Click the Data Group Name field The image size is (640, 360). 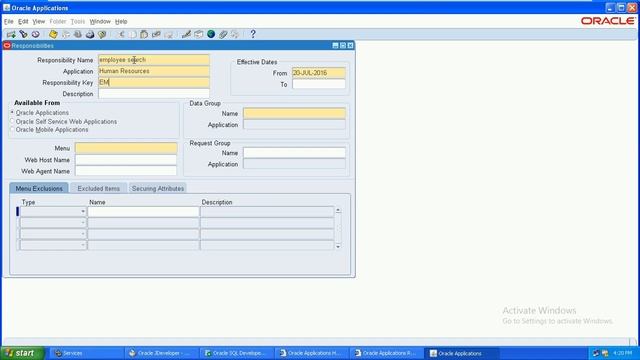pos(294,113)
